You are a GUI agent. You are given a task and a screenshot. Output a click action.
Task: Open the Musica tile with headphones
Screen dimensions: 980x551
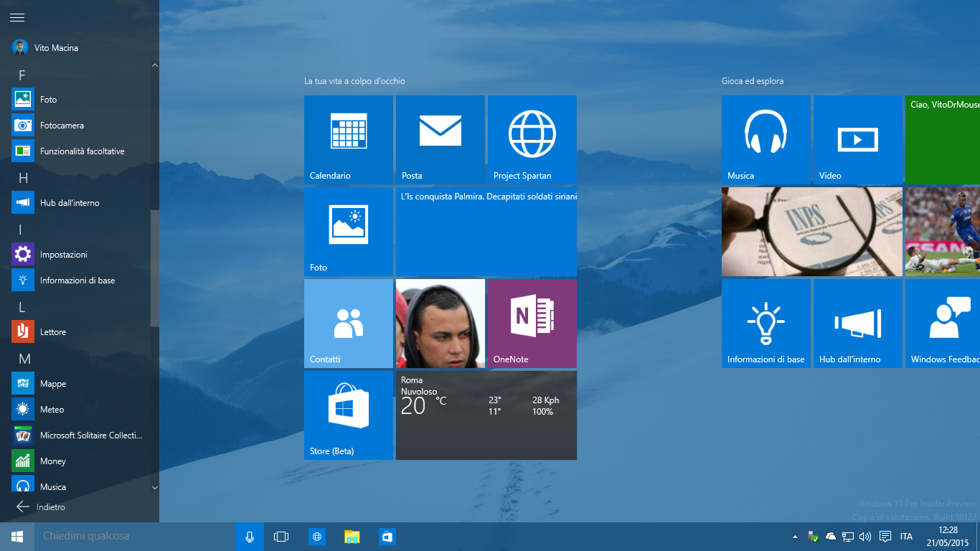click(x=766, y=140)
